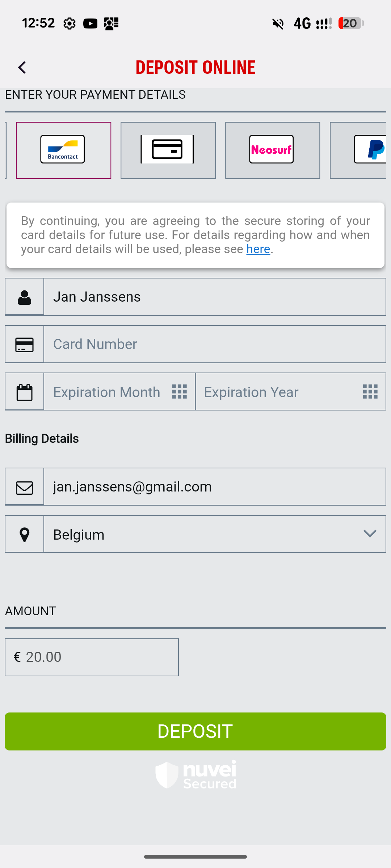Viewport: 391px width, 868px height.
Task: Expand the Belgium country dropdown
Action: tap(214, 535)
